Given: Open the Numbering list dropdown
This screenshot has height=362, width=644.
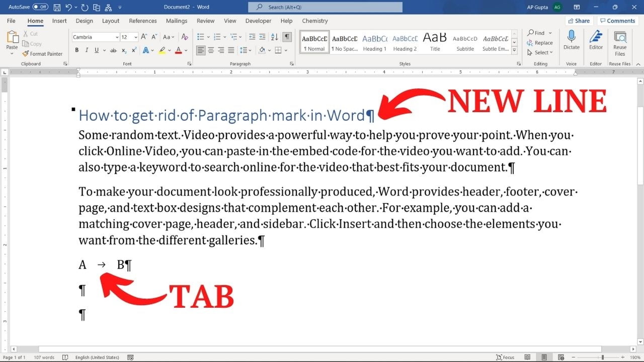Looking at the screenshot, I should point(224,37).
